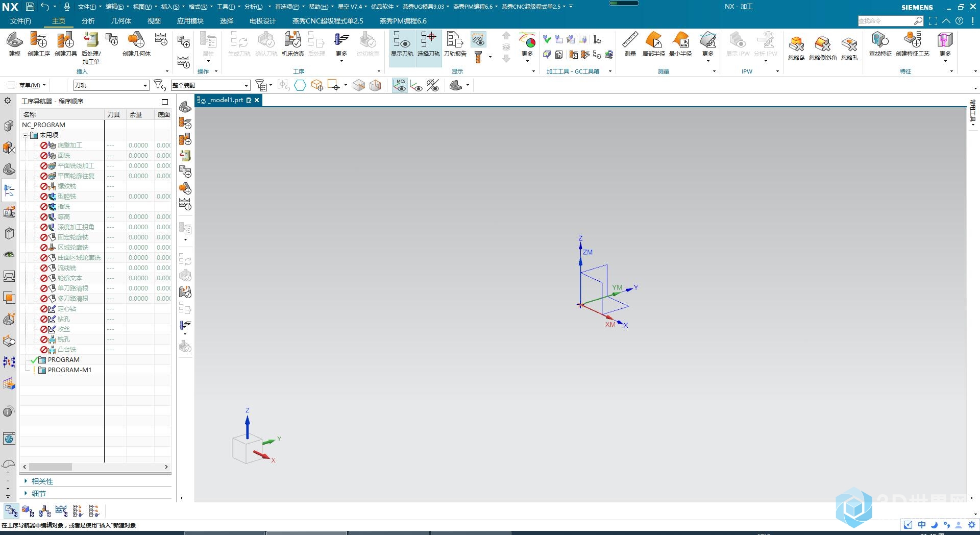The height and width of the screenshot is (535, 980).
Task: Click the navigator horizontal scrollbar thumb
Action: click(x=50, y=467)
